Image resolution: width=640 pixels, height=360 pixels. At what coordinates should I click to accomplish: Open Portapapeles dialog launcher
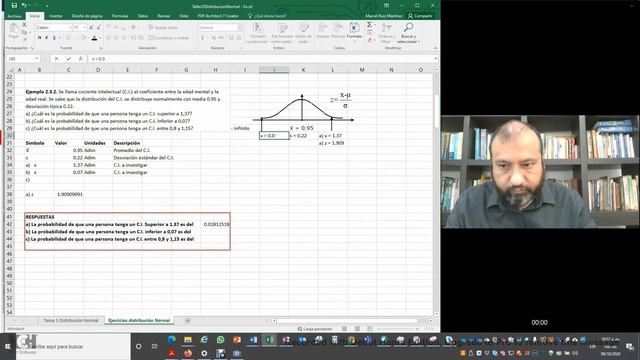point(32,48)
